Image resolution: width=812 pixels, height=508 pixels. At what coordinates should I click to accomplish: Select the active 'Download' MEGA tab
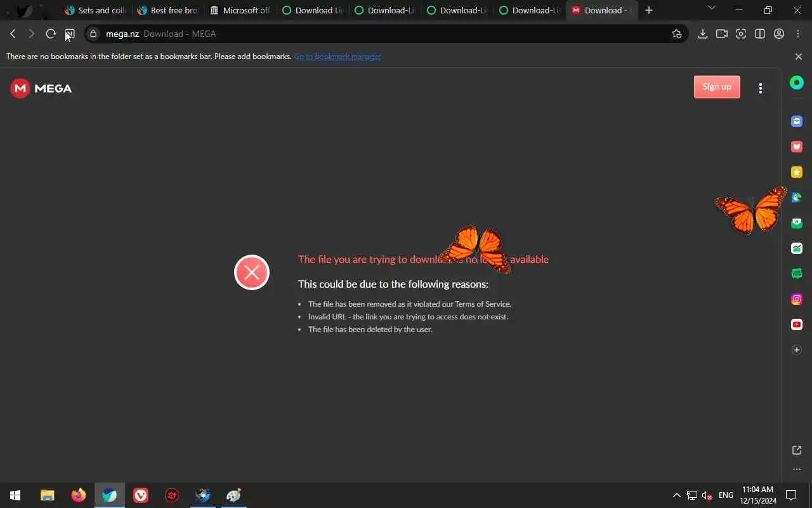click(x=602, y=10)
